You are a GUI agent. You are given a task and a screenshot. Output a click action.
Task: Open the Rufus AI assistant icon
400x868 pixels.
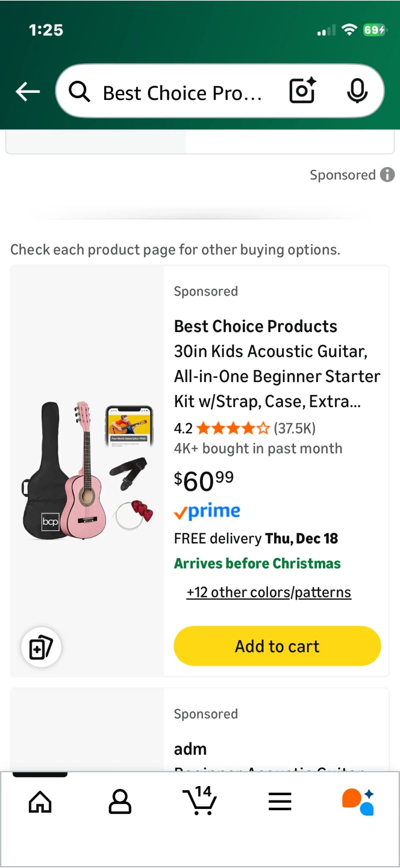tap(358, 801)
